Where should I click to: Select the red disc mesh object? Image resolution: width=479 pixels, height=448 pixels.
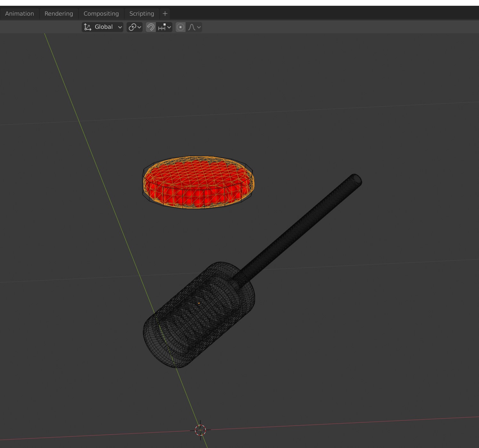[x=198, y=182]
